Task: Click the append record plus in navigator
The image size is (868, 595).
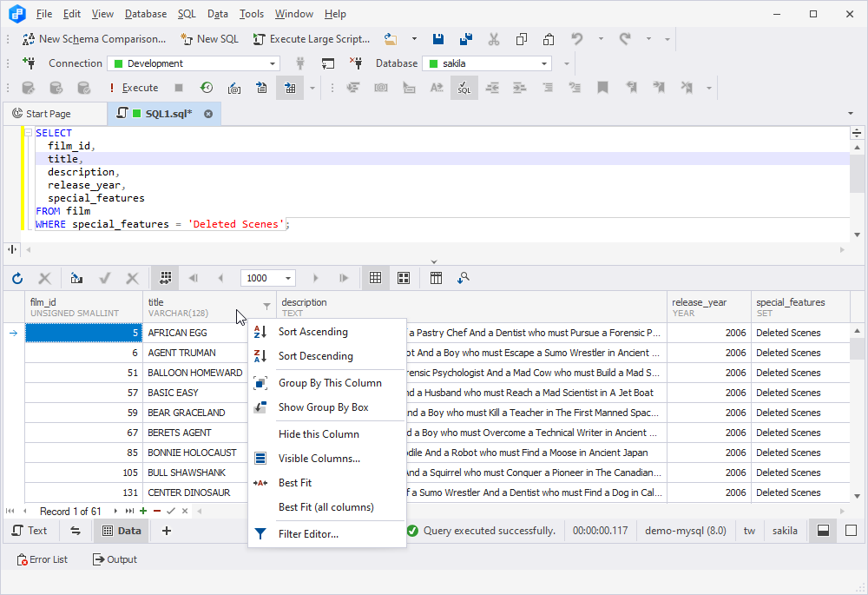Action: click(143, 511)
